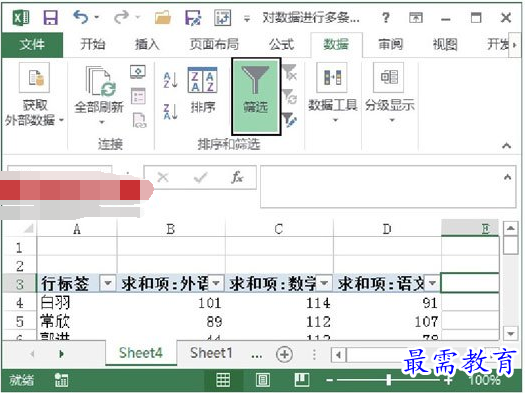The image size is (525, 393).
Task: Open the 求和项:外语 filter dropdown
Action: 216,283
